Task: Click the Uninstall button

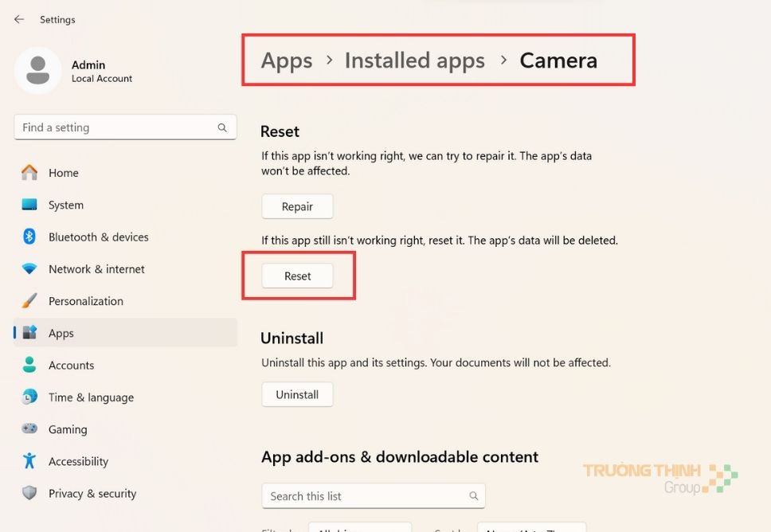Action: click(296, 393)
